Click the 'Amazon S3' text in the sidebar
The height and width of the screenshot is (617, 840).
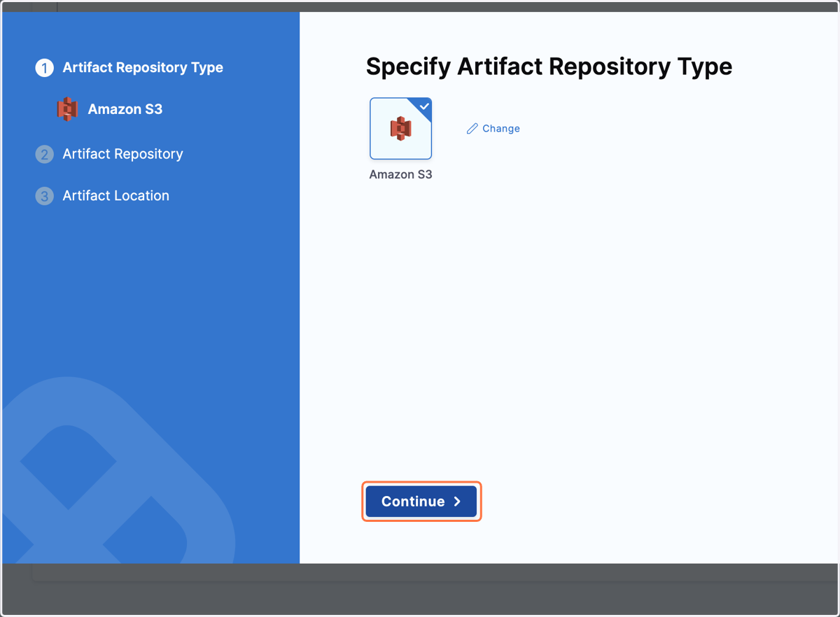pyautogui.click(x=125, y=109)
